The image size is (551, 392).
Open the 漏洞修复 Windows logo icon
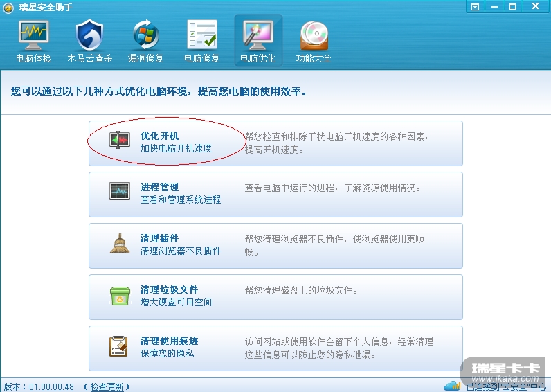tap(146, 35)
